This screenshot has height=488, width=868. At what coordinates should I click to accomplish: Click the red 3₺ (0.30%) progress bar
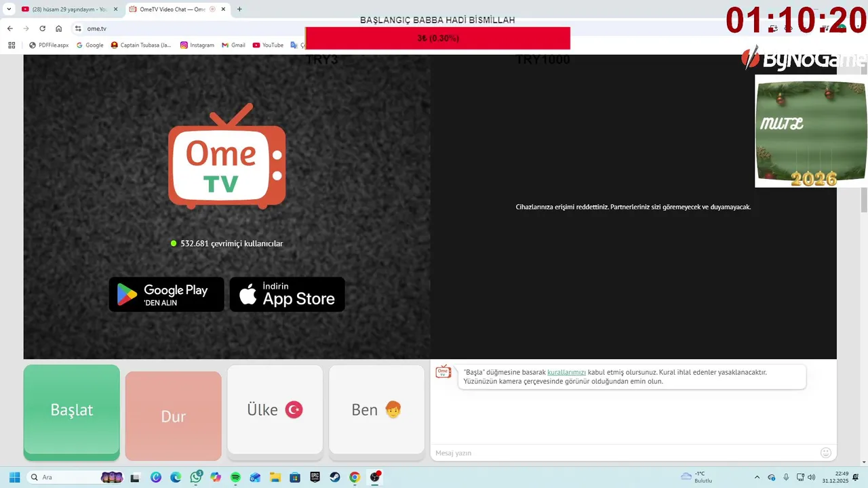tap(437, 39)
